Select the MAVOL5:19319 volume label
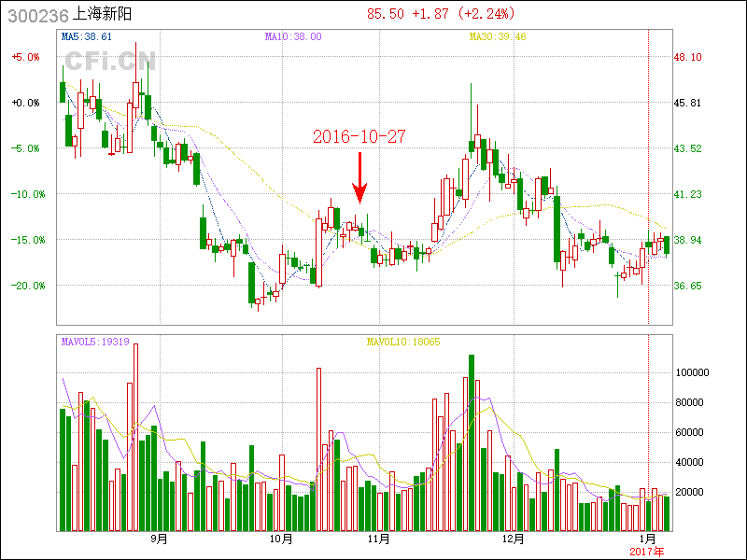 pos(95,342)
